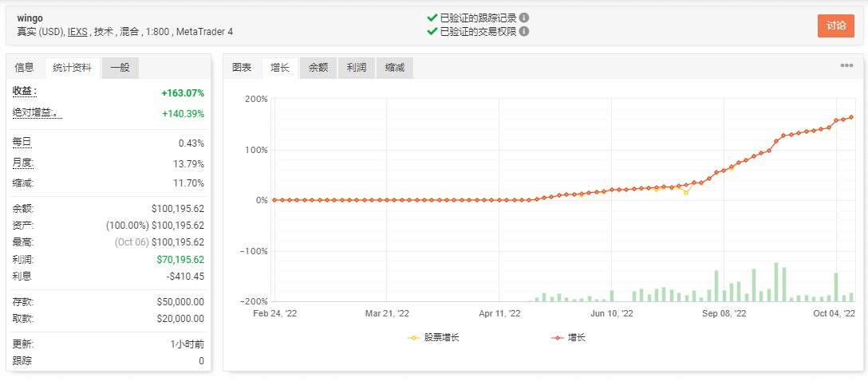The height and width of the screenshot is (381, 868).
Task: Click info icon beside 已验证的交易权限
Action: click(x=523, y=32)
